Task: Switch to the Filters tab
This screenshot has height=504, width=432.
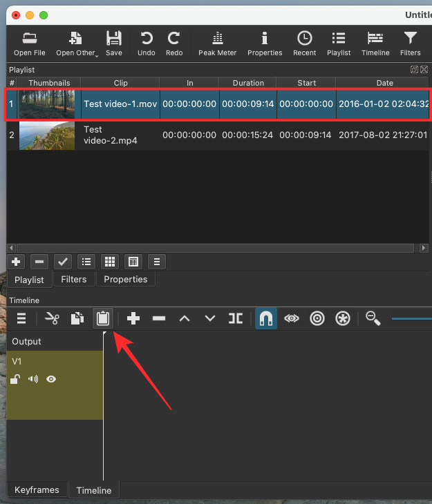Action: [x=73, y=279]
